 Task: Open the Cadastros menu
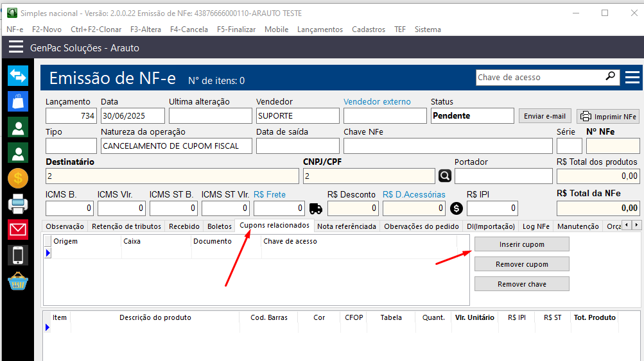click(369, 29)
